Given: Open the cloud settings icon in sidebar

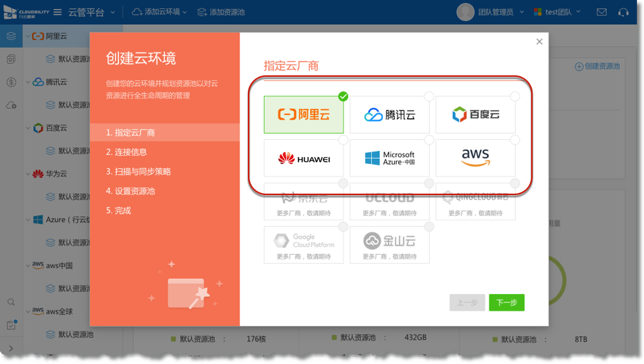Looking at the screenshot, I should pyautogui.click(x=11, y=105).
